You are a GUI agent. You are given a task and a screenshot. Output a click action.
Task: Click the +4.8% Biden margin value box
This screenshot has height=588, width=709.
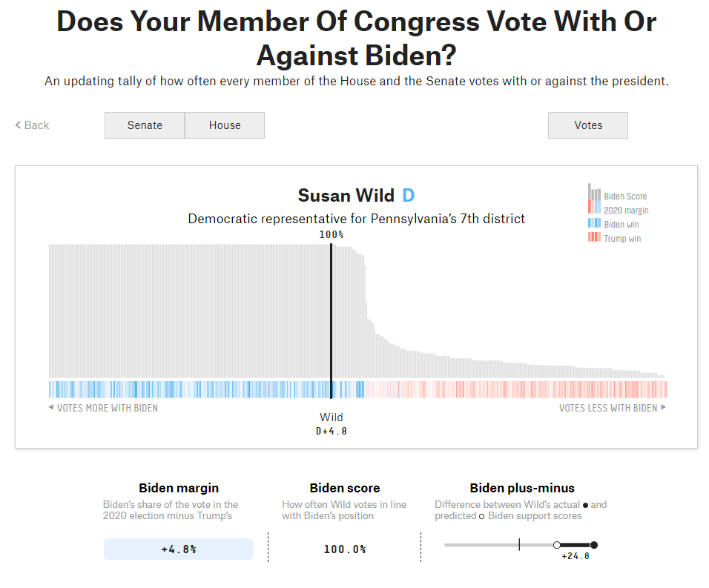click(179, 549)
